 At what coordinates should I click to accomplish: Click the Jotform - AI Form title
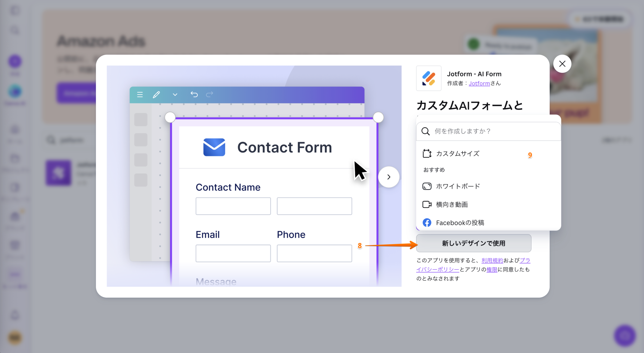coord(474,74)
